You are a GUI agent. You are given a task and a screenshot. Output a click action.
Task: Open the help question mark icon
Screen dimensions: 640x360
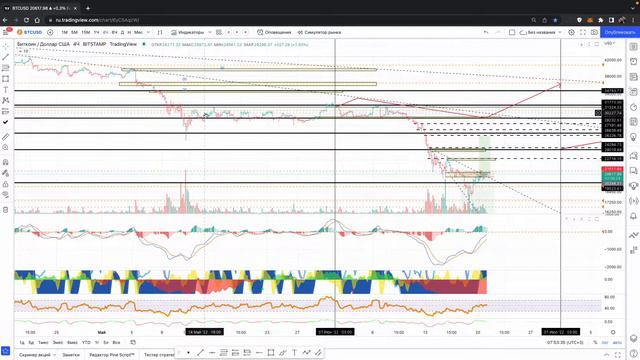tap(633, 353)
